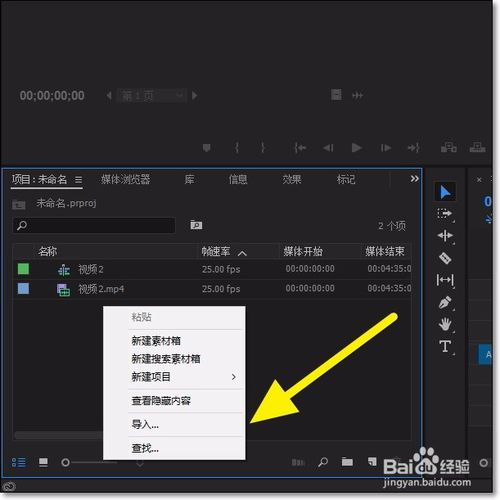Click the 媒体开始 column header
This screenshot has height=500, width=500.
pyautogui.click(x=303, y=251)
